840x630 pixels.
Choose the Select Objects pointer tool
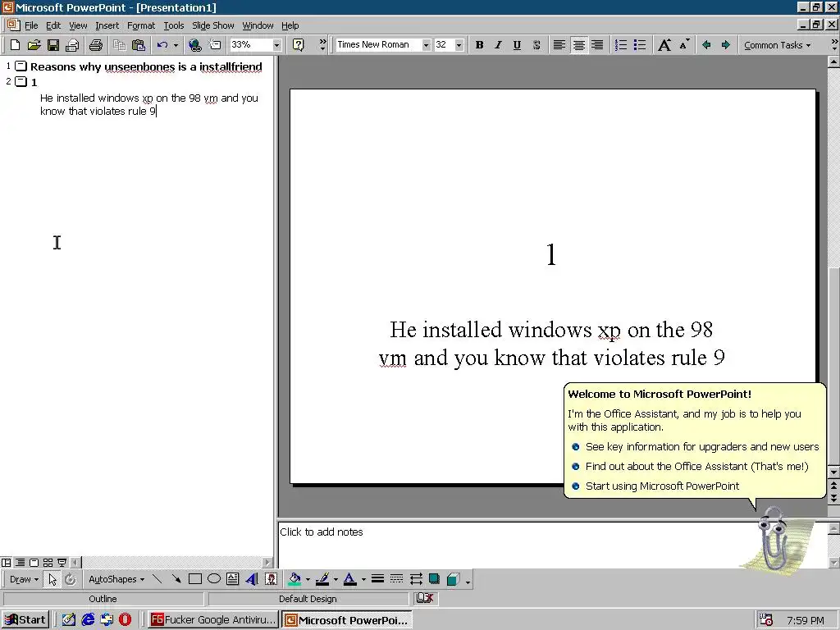click(x=52, y=579)
